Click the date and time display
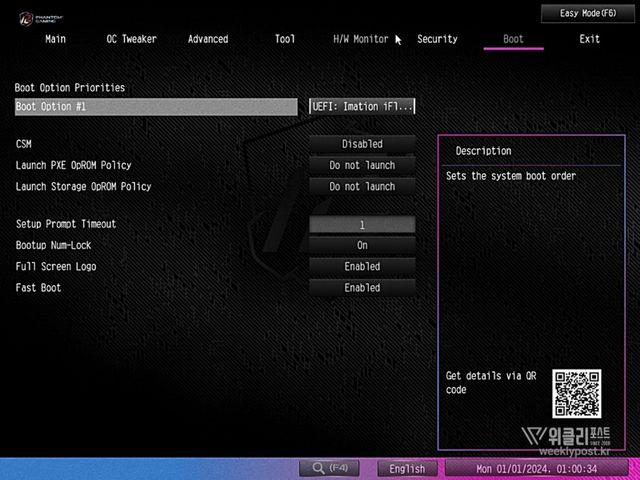Image resolution: width=640 pixels, height=480 pixels. (x=536, y=468)
